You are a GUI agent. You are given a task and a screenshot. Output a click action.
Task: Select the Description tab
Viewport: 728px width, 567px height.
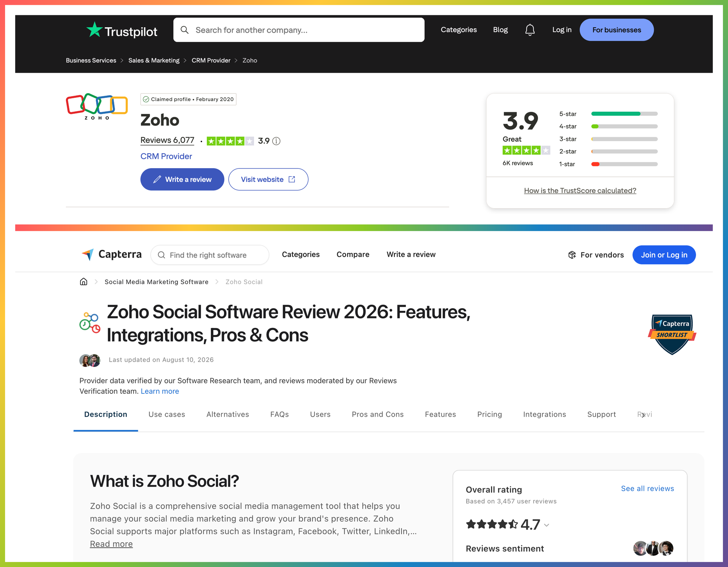(x=106, y=415)
